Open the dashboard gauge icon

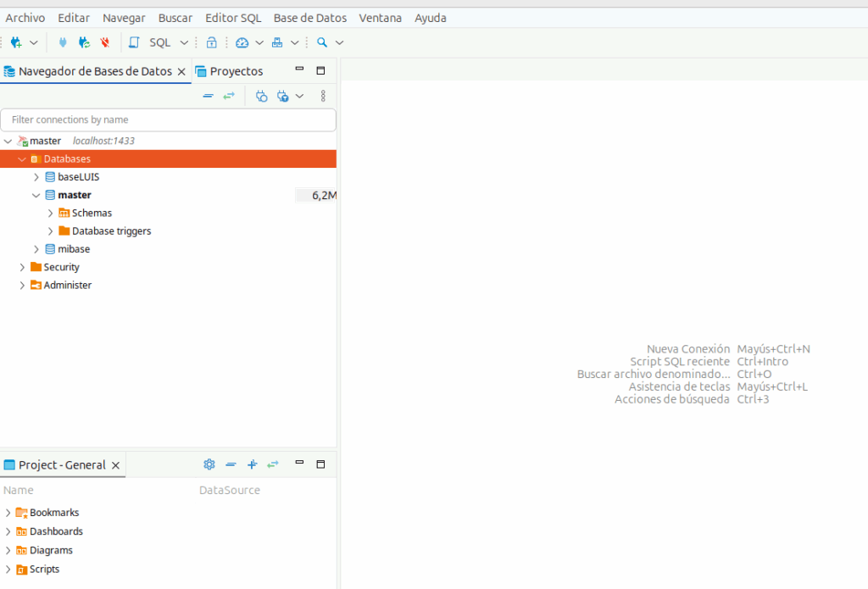242,42
